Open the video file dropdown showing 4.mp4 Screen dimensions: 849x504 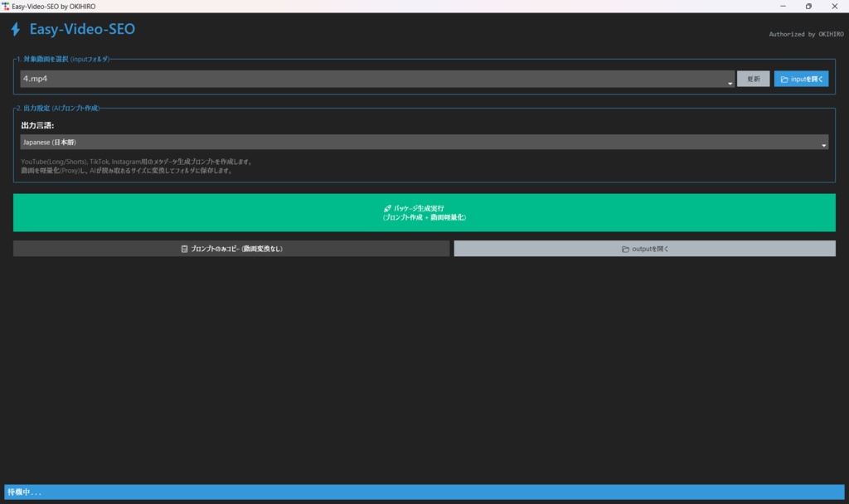click(x=377, y=79)
